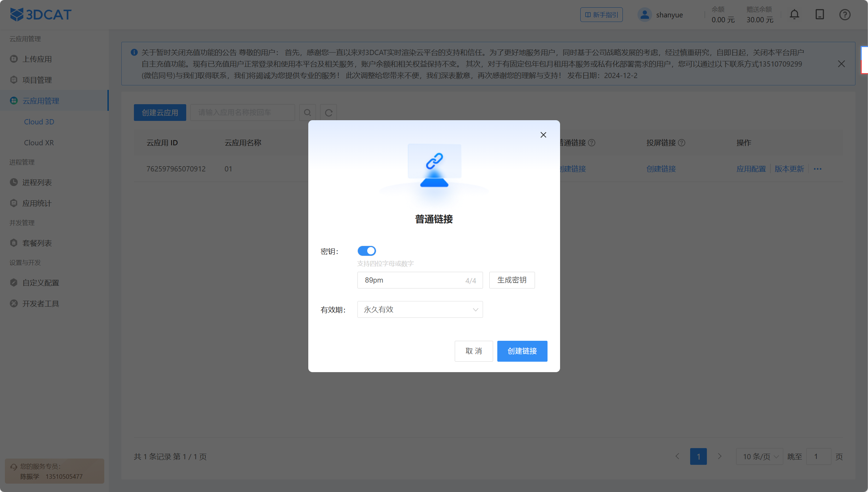868x492 pixels.
Task: Toggle the 密钥 secret key switch
Action: [x=367, y=251]
